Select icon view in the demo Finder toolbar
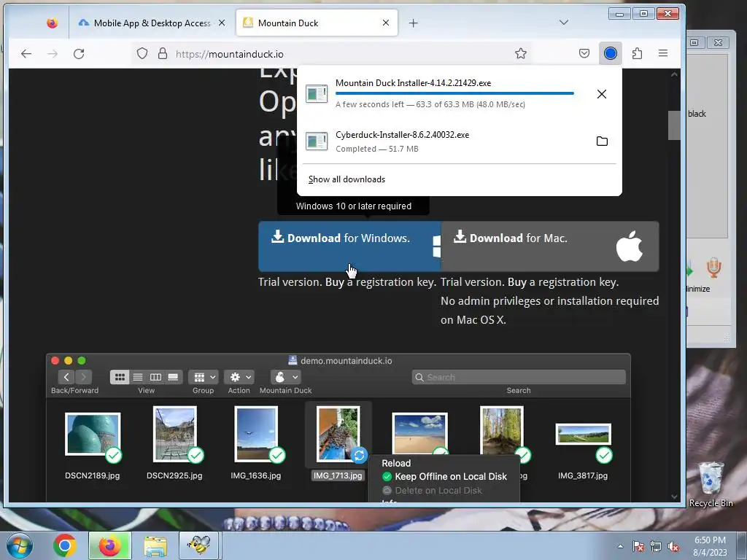Screen dimensions: 747x560 [x=120, y=377]
